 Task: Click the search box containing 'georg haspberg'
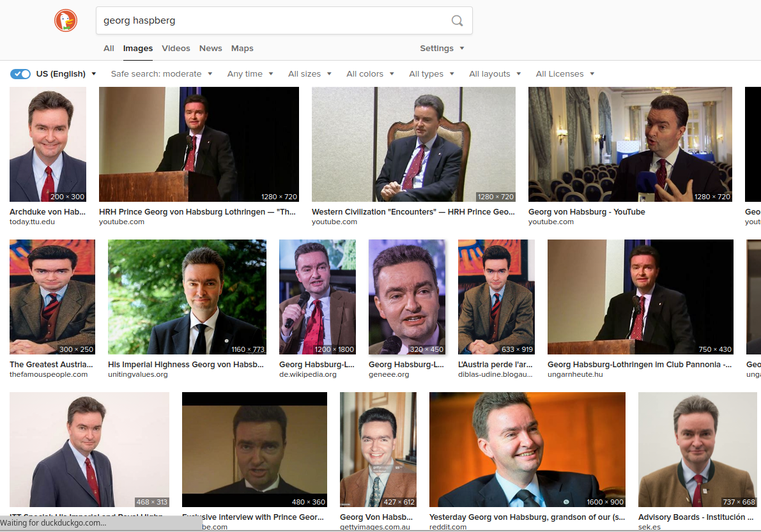(x=284, y=20)
